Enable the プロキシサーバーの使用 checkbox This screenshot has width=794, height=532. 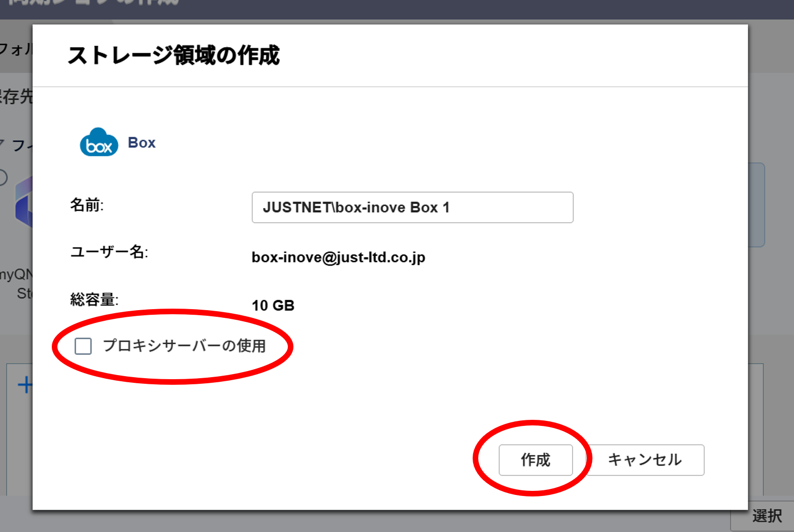(x=83, y=346)
